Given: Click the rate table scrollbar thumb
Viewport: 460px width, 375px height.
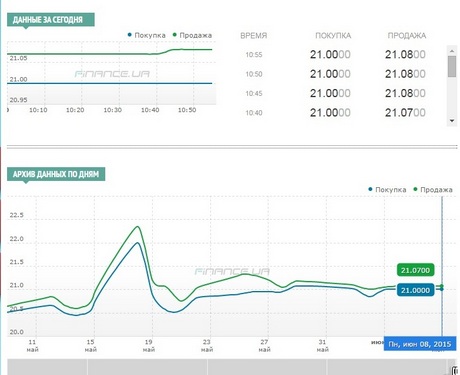Looking at the screenshot, I should pos(452,67).
